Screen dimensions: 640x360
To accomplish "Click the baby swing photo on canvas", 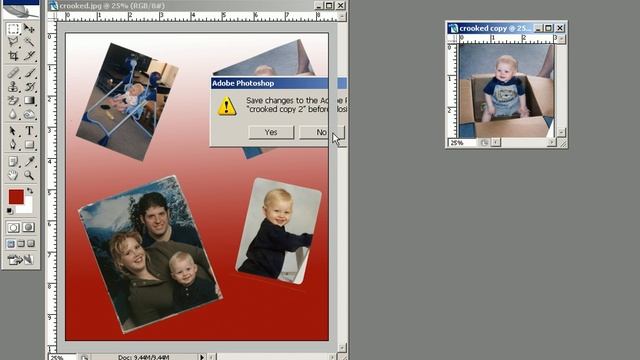I will [127, 102].
